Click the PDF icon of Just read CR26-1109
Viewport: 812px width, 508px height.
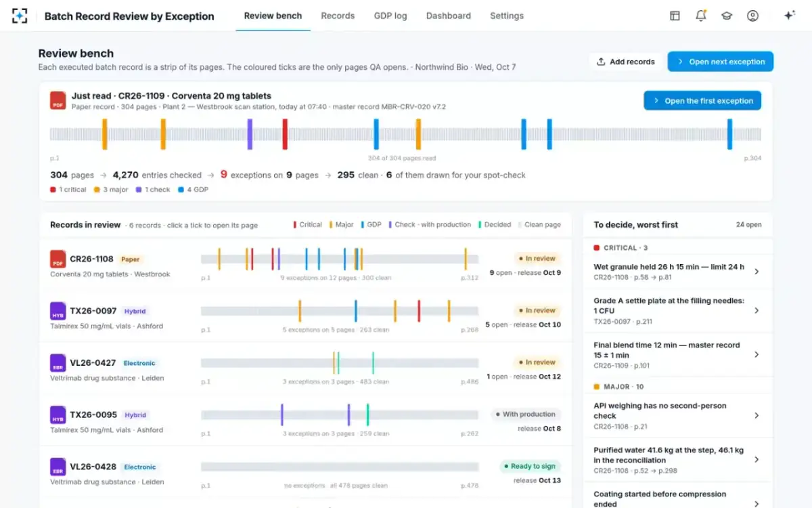pyautogui.click(x=58, y=100)
